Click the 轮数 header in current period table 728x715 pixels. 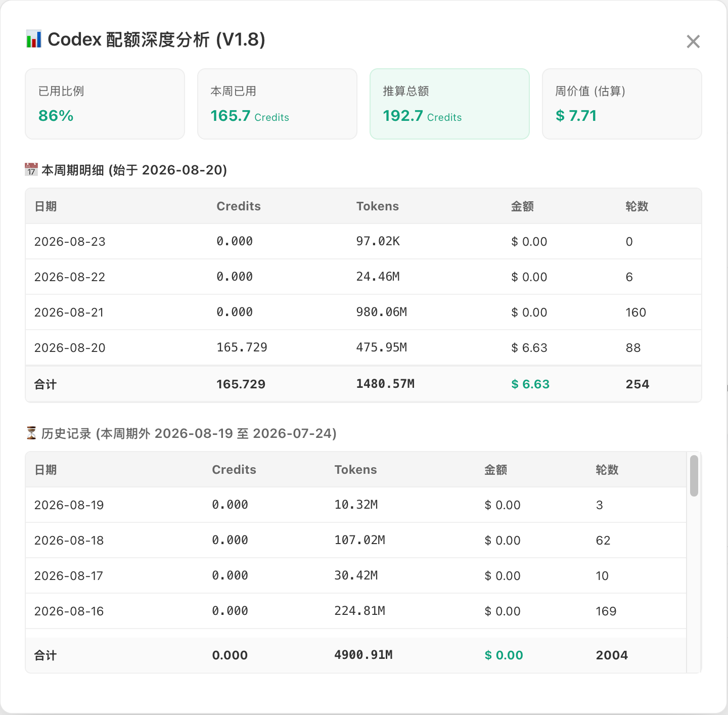tap(637, 206)
